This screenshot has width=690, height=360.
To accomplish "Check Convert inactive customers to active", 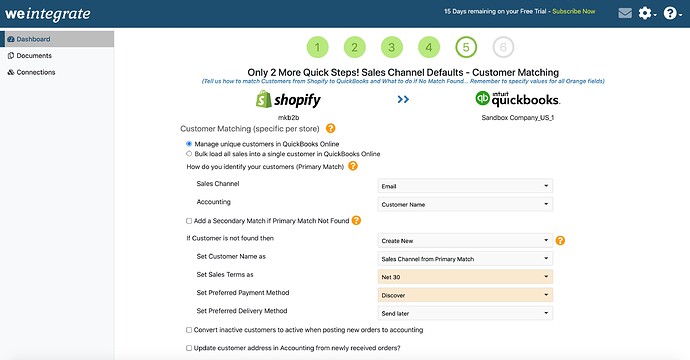I will pyautogui.click(x=189, y=330).
